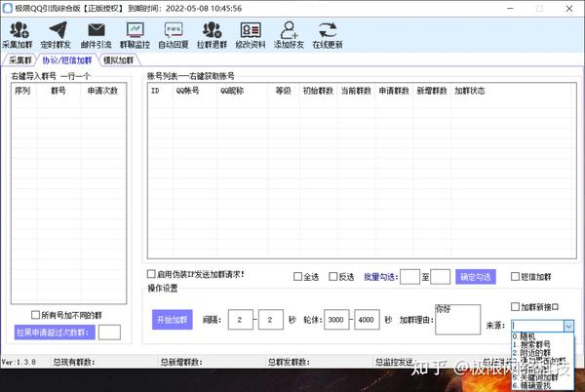Viewport: 585px width, 392px height.
Task: Open the 邮件引流 envelope tool
Action: (x=97, y=35)
